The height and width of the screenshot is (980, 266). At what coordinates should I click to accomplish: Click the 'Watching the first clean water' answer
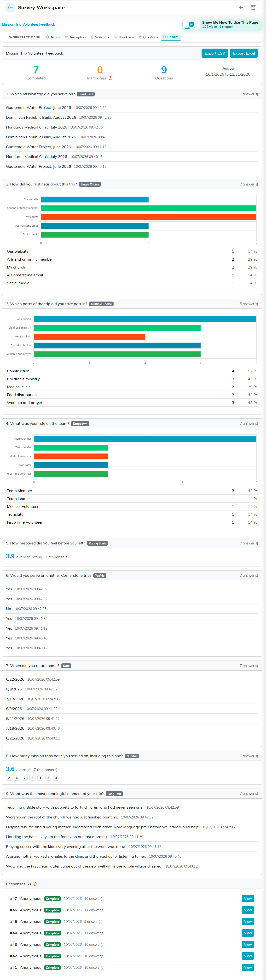click(84, 866)
